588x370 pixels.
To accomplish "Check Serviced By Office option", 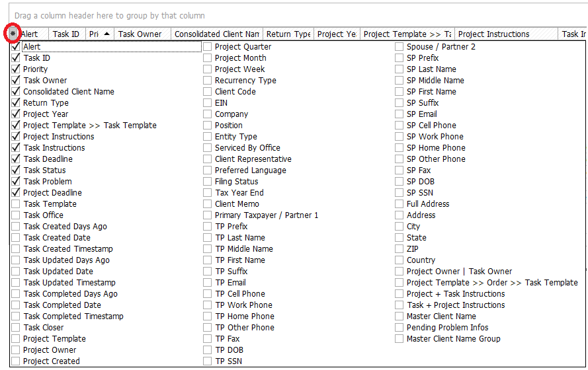I will pos(208,148).
